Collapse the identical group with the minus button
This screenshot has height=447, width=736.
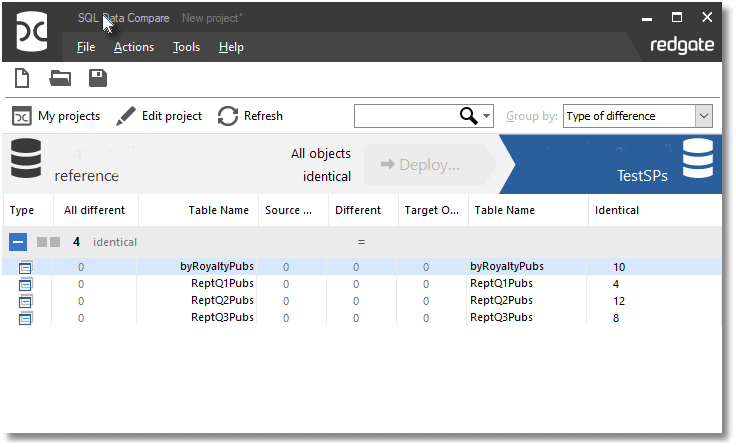coord(19,242)
